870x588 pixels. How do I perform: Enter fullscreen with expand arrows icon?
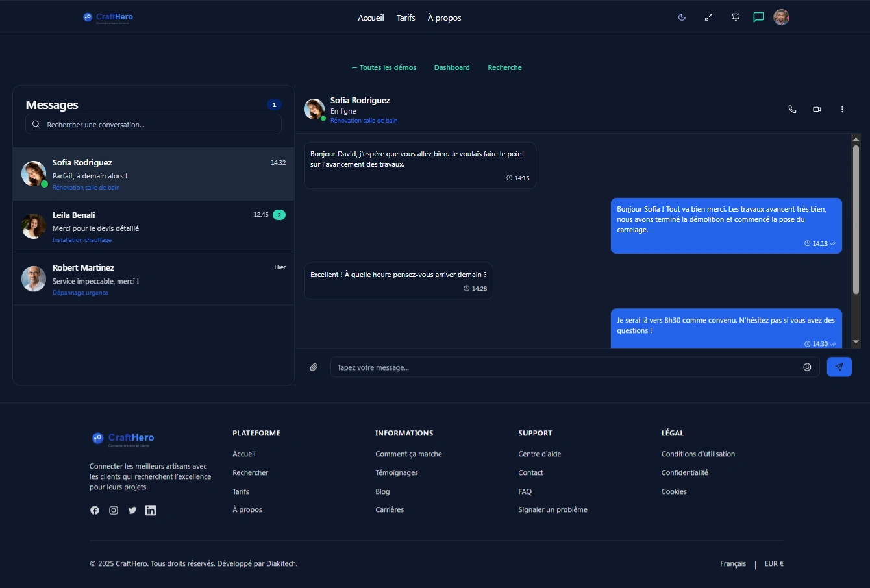pos(708,18)
